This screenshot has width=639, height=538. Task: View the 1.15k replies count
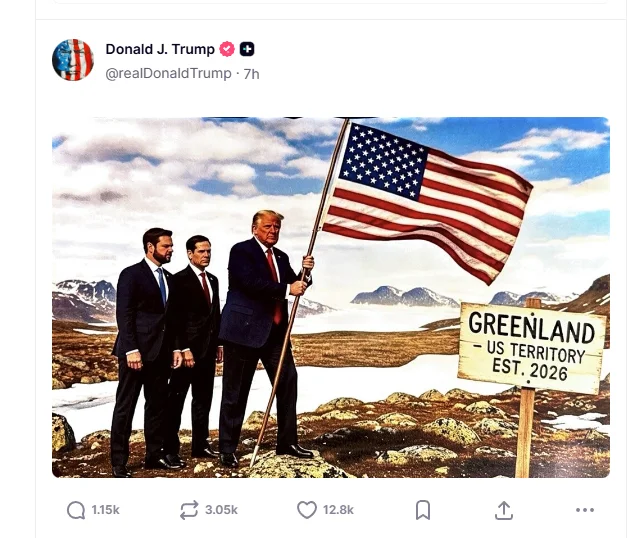point(106,510)
